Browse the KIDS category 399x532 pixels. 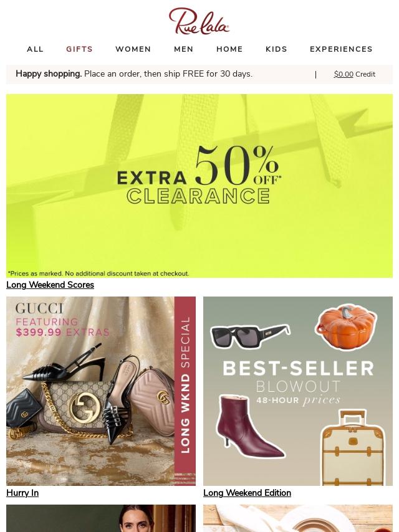(276, 49)
